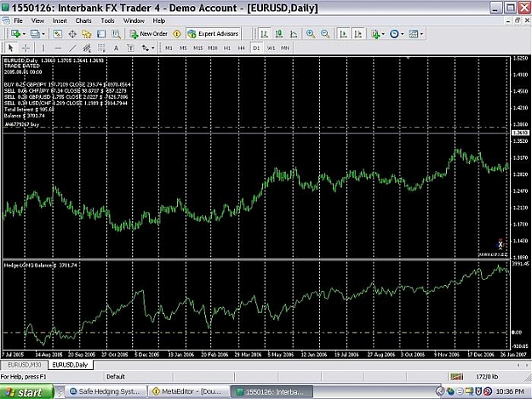The image size is (532, 399).
Task: Select the active D1 timeframe button
Action: pos(256,48)
